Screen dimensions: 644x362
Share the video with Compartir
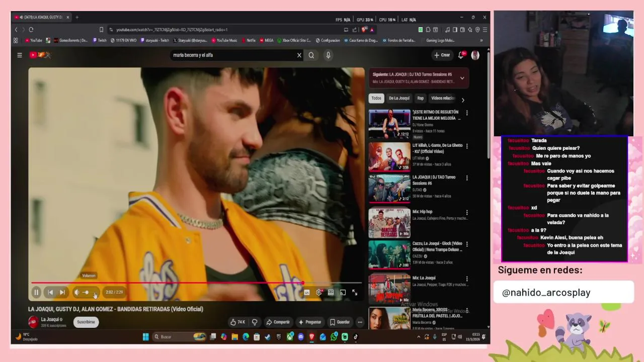click(x=278, y=322)
